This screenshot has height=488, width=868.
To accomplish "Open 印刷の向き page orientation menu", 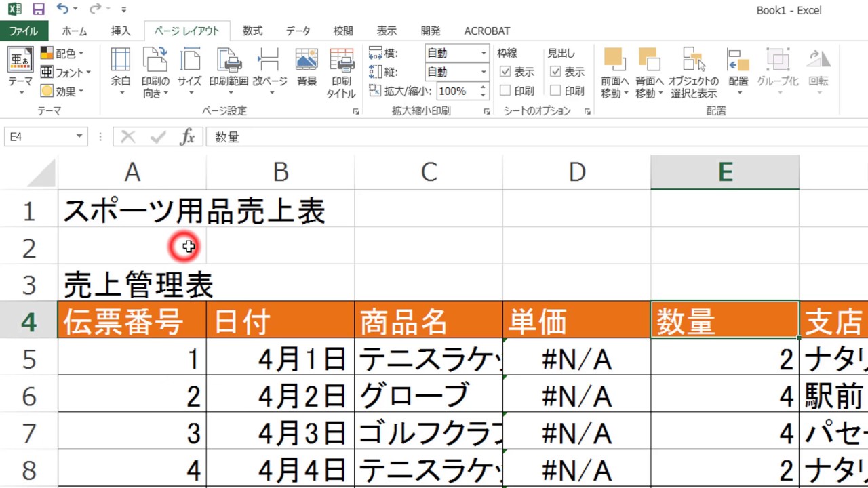I will pos(155,71).
